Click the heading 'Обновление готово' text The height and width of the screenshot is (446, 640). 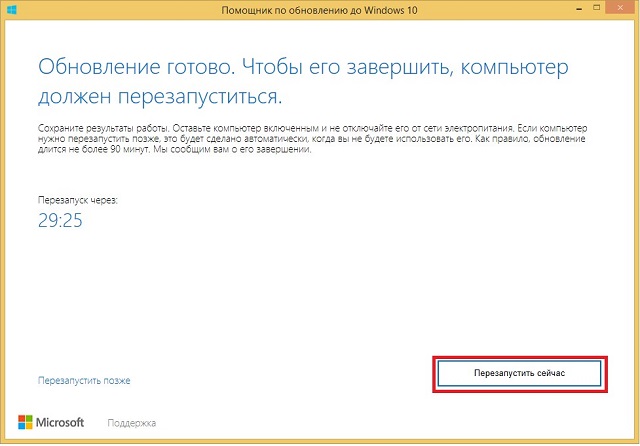tap(136, 67)
